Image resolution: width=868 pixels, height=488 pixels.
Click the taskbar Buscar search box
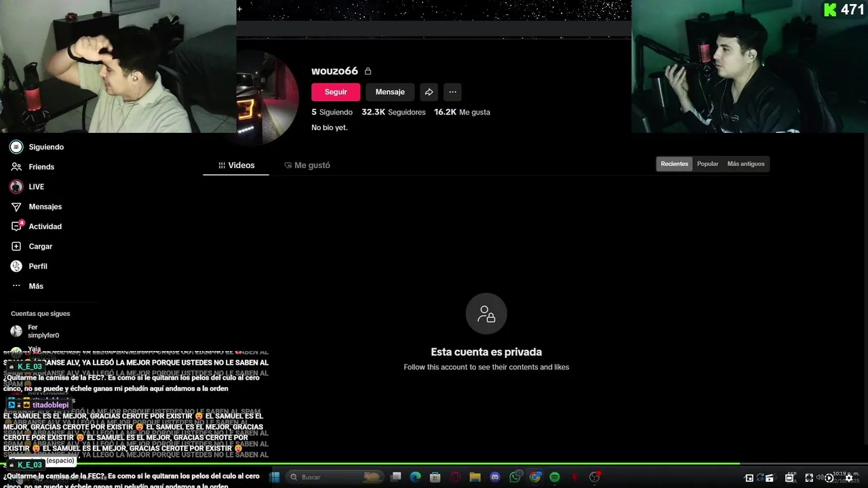[x=336, y=477]
